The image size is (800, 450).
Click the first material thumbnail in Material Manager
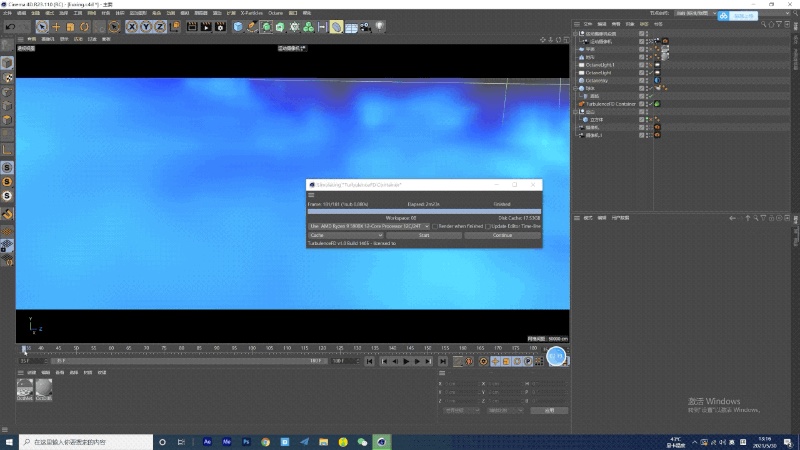tap(24, 388)
